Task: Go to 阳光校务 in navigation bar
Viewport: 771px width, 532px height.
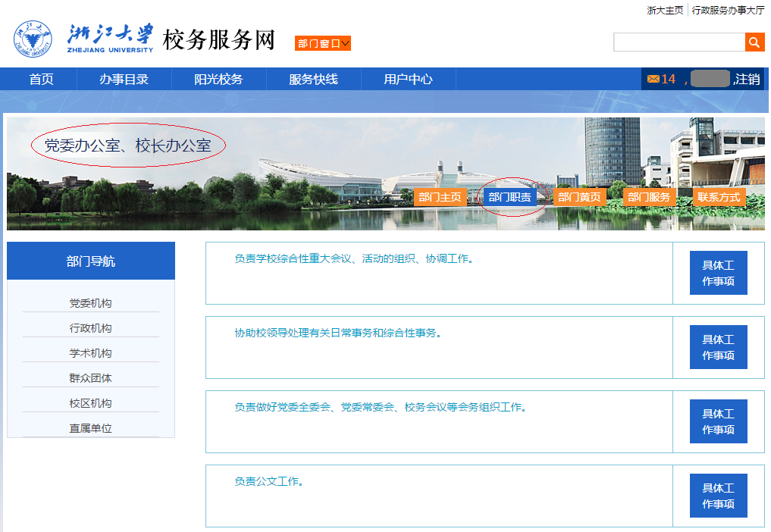Action: click(x=218, y=79)
